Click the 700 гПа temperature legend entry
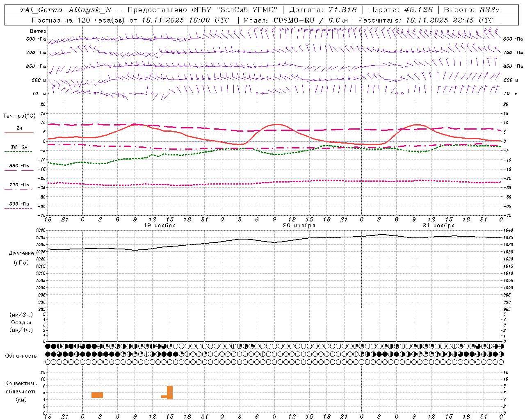 point(19,185)
